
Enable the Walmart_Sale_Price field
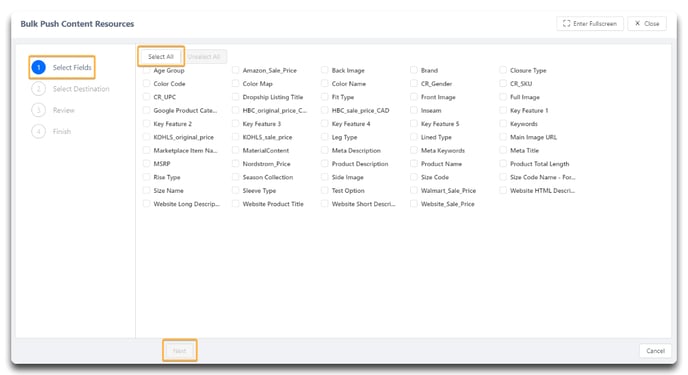[x=414, y=190]
